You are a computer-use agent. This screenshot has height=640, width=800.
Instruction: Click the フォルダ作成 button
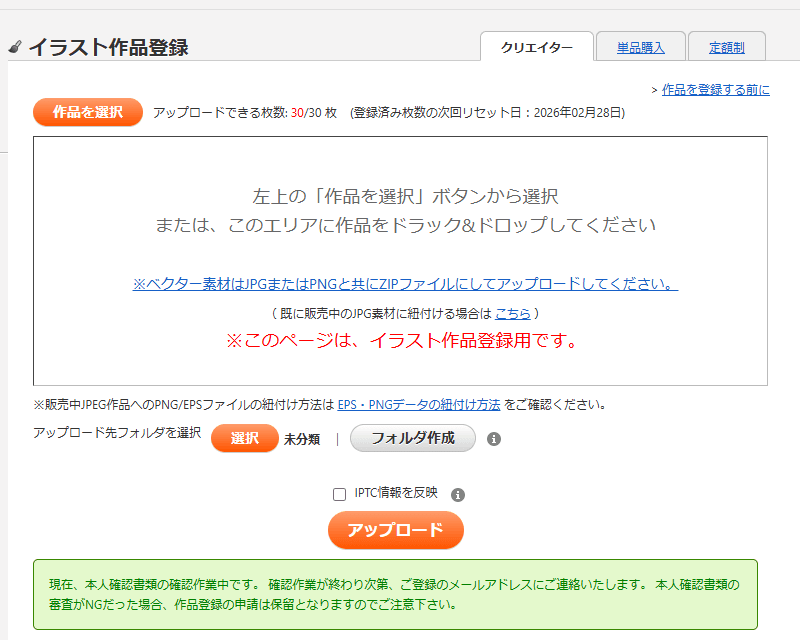[x=412, y=438]
